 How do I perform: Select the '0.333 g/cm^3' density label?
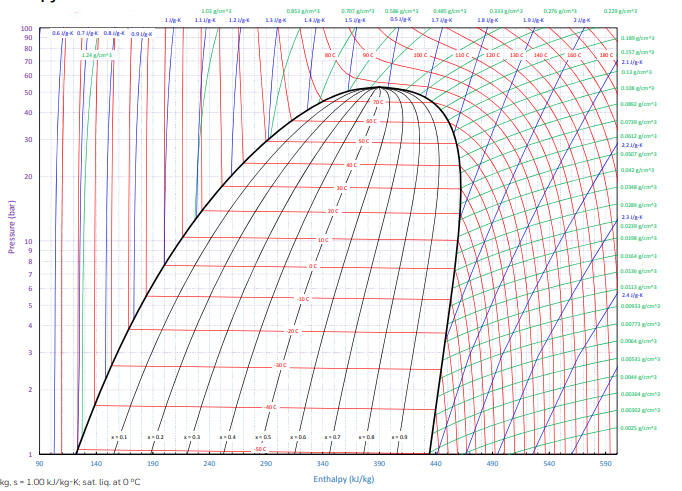506,11
